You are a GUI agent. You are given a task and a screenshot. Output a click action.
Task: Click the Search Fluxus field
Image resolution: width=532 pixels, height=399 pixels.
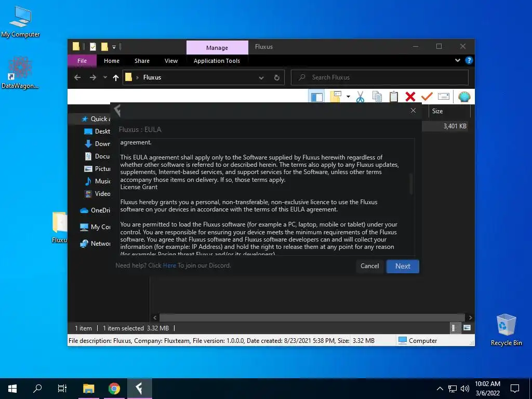pyautogui.click(x=380, y=77)
